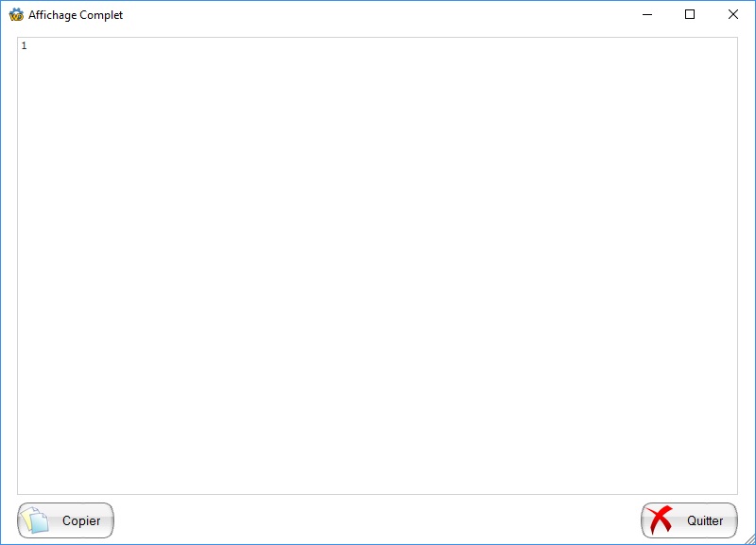Click the "Affichage Complet" window title text
Image resolution: width=756 pixels, height=545 pixels.
(x=76, y=15)
